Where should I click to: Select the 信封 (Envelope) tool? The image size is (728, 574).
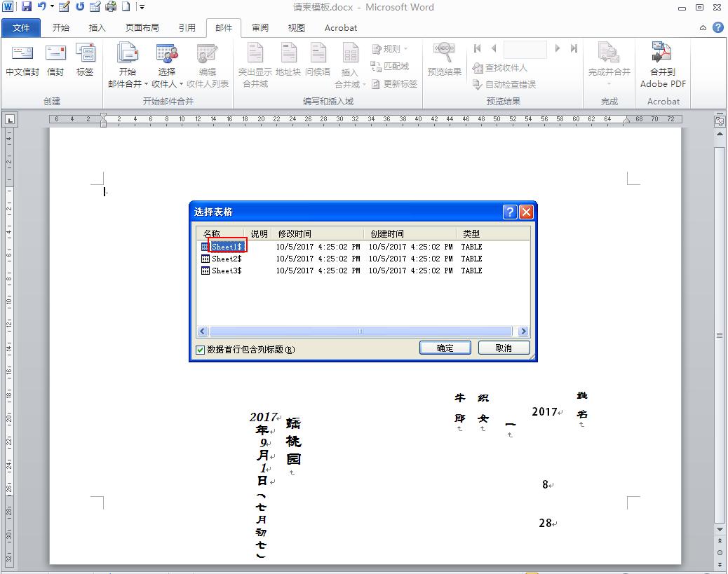click(55, 63)
